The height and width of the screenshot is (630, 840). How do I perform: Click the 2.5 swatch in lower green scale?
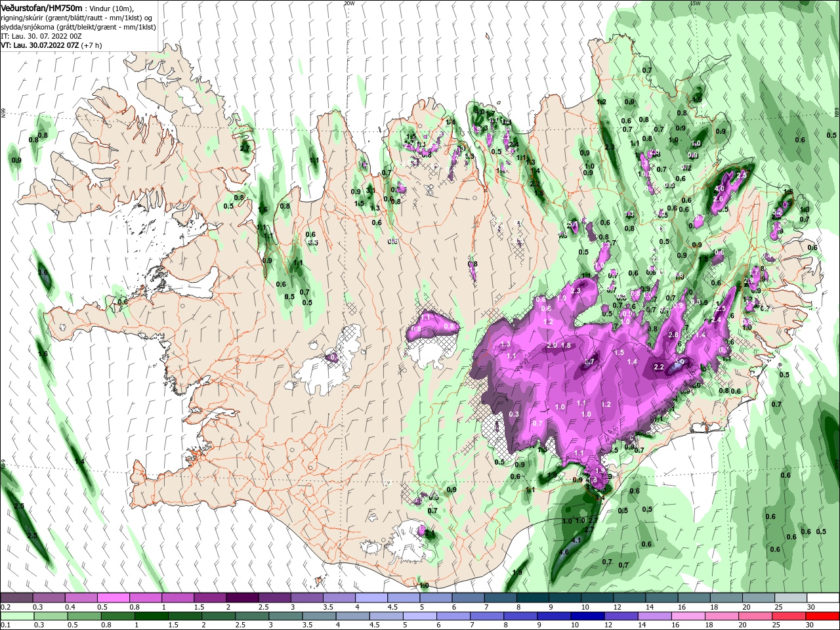click(251, 616)
